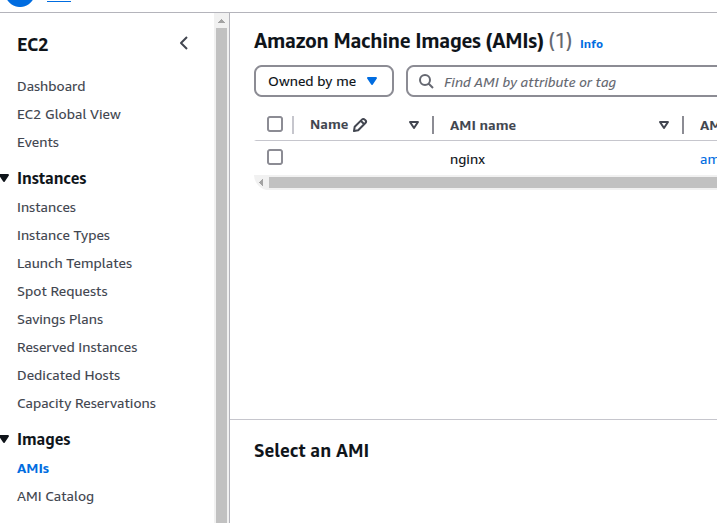Open Dashboard in the sidebar

click(51, 86)
